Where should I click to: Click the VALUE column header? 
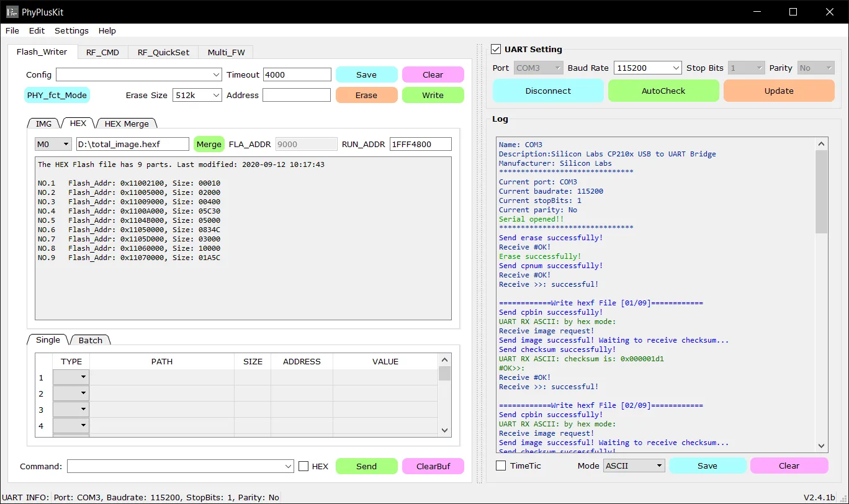pos(385,361)
